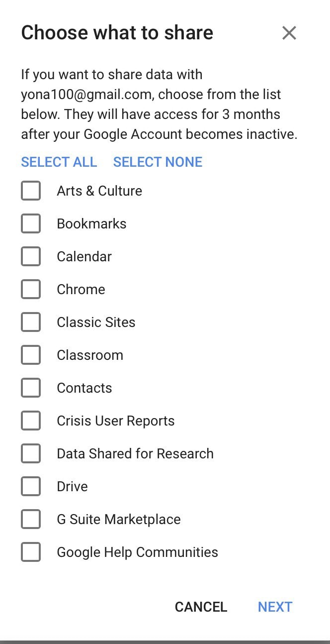Viewport: 330px width, 644px height.
Task: Check the G Suite Marketplace checkbox
Action: coord(31,519)
